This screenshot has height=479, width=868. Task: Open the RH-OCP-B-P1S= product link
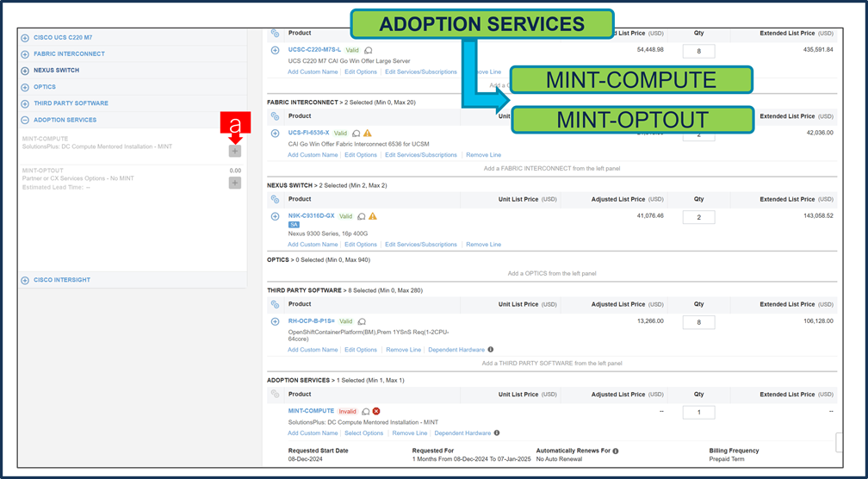[x=312, y=321]
